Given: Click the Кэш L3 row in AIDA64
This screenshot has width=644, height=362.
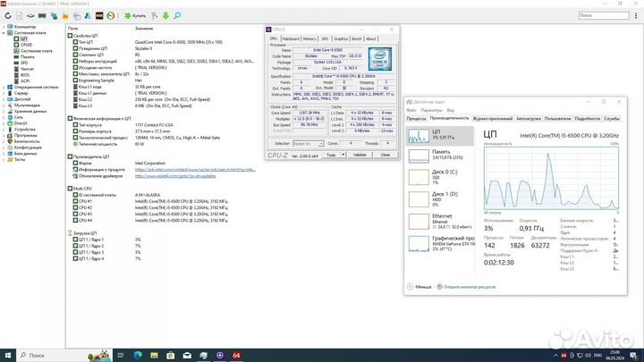Looking at the screenshot, I should [x=164, y=105].
